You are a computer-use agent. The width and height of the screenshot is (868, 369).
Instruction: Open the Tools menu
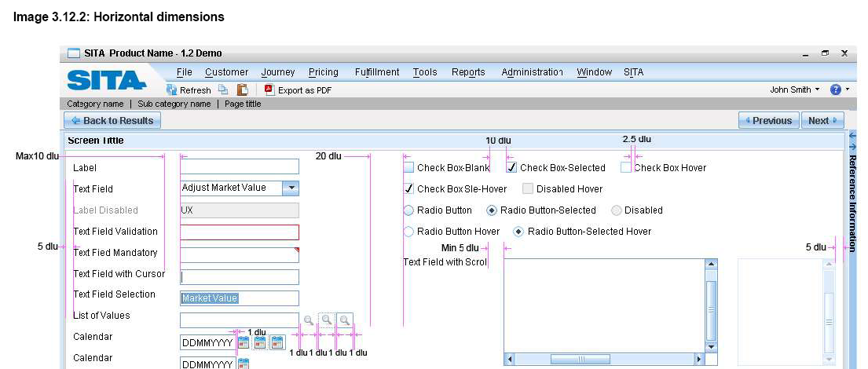[425, 72]
